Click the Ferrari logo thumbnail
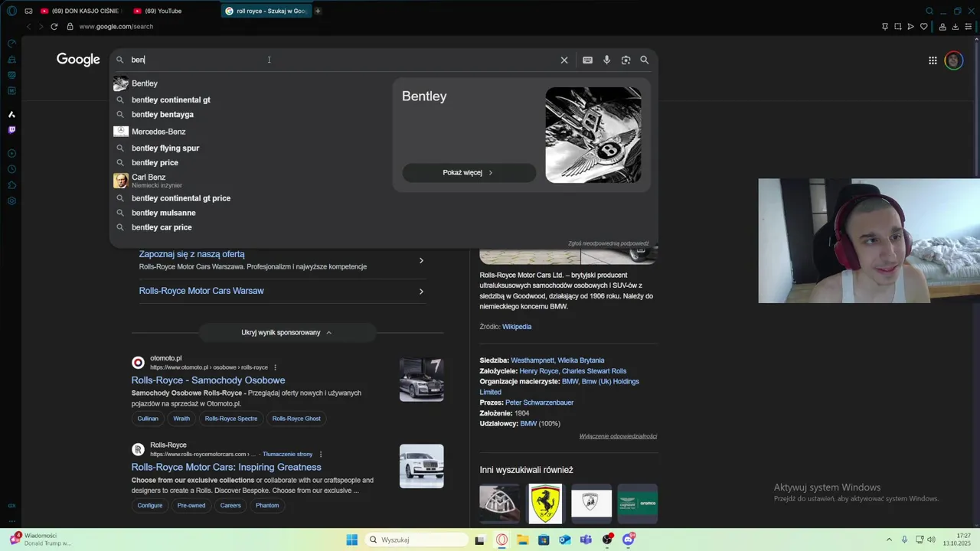980x551 pixels. pyautogui.click(x=545, y=504)
